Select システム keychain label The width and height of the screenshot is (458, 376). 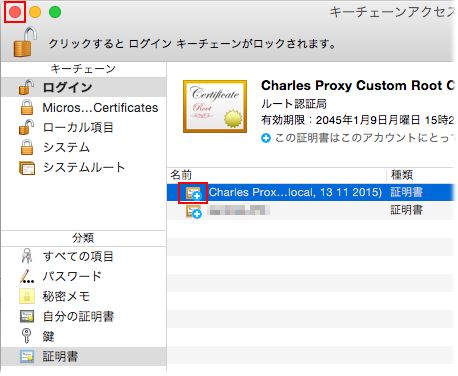pyautogui.click(x=66, y=147)
